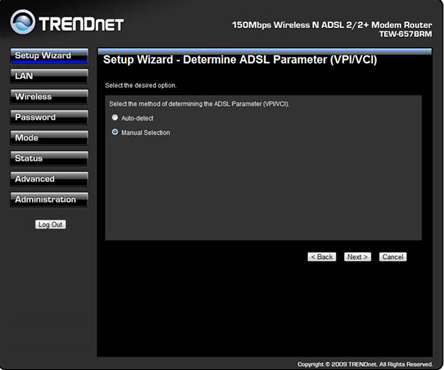Cancel the setup wizard
The width and height of the screenshot is (444, 370).
(393, 257)
